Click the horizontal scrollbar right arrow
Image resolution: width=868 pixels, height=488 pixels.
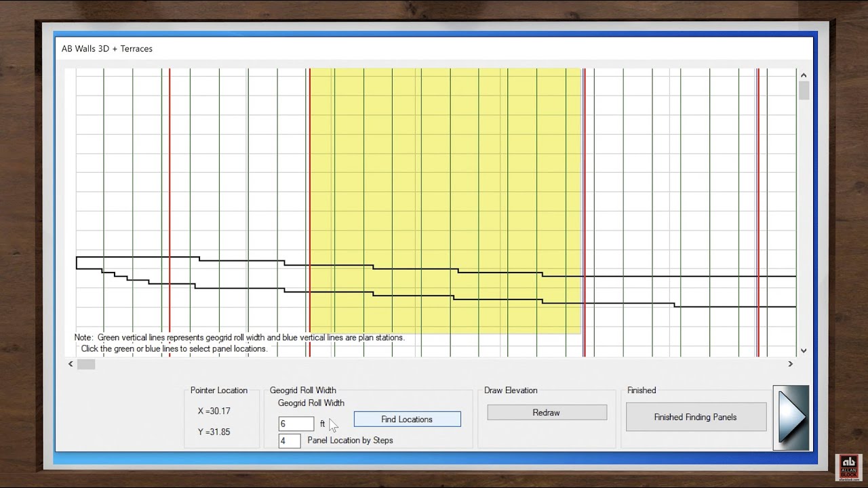tap(790, 364)
